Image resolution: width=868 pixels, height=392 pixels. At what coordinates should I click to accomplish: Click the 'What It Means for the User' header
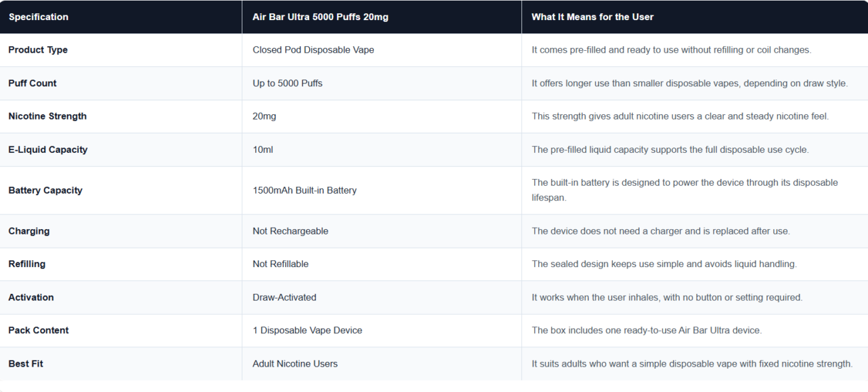point(592,17)
